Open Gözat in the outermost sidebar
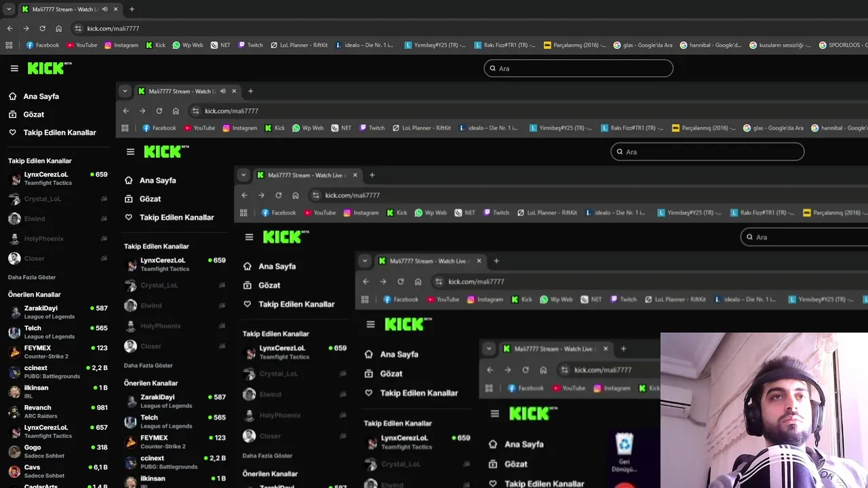Screen dimensions: 868x488 click(26, 115)
